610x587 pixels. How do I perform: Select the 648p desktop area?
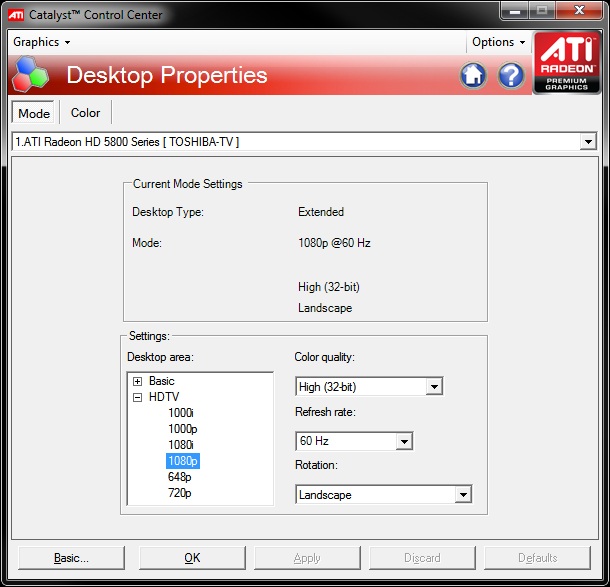point(179,477)
